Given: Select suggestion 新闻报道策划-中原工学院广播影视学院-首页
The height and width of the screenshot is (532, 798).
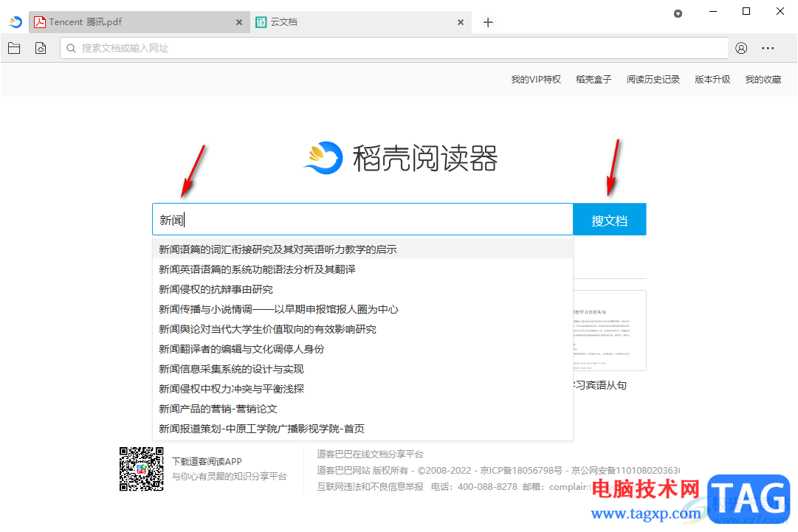Looking at the screenshot, I should click(363, 429).
